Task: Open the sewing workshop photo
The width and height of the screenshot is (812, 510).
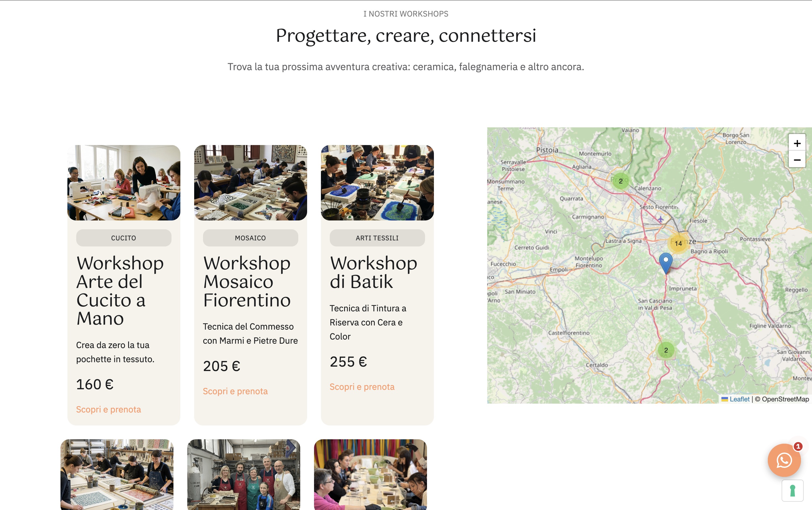Action: tap(124, 183)
